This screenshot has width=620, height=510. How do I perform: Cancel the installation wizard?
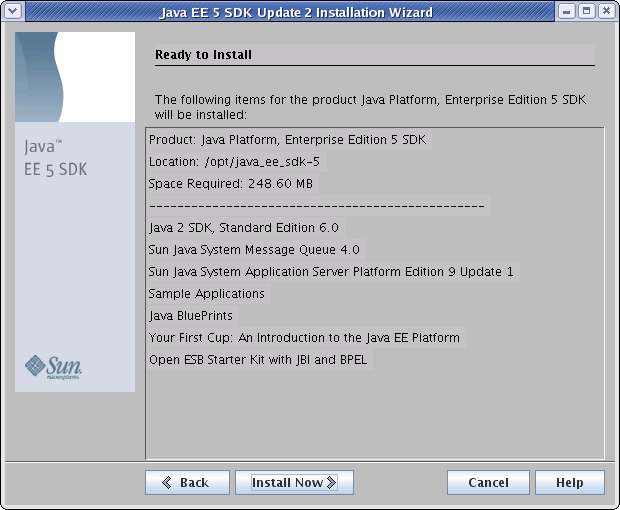(x=488, y=482)
